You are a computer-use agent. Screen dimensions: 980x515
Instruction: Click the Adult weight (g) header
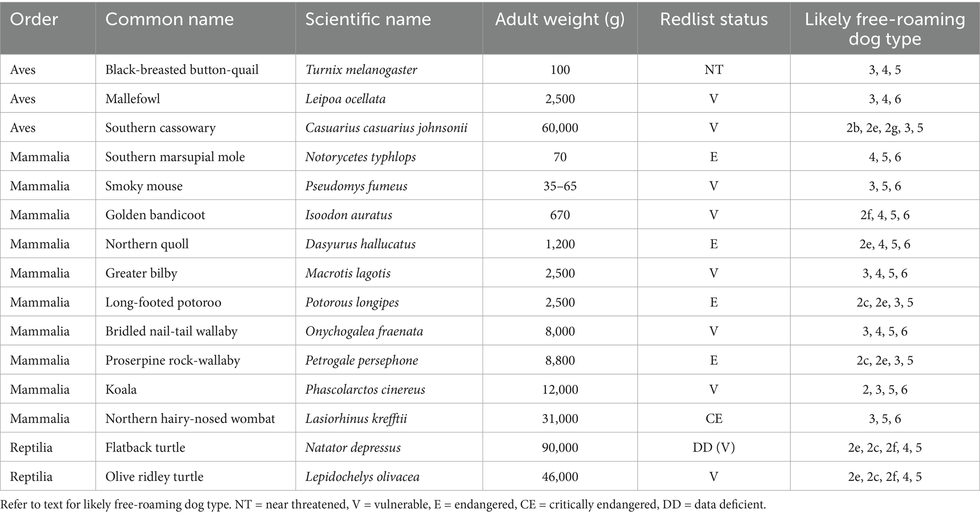click(560, 19)
